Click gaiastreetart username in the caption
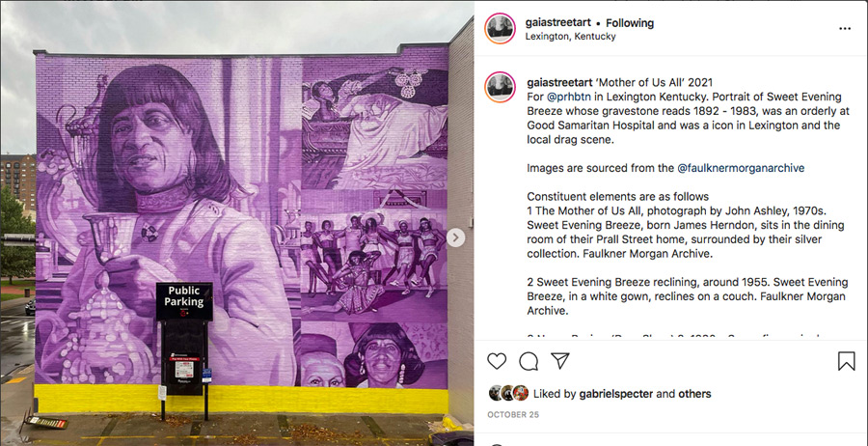The width and height of the screenshot is (868, 446). (x=558, y=83)
